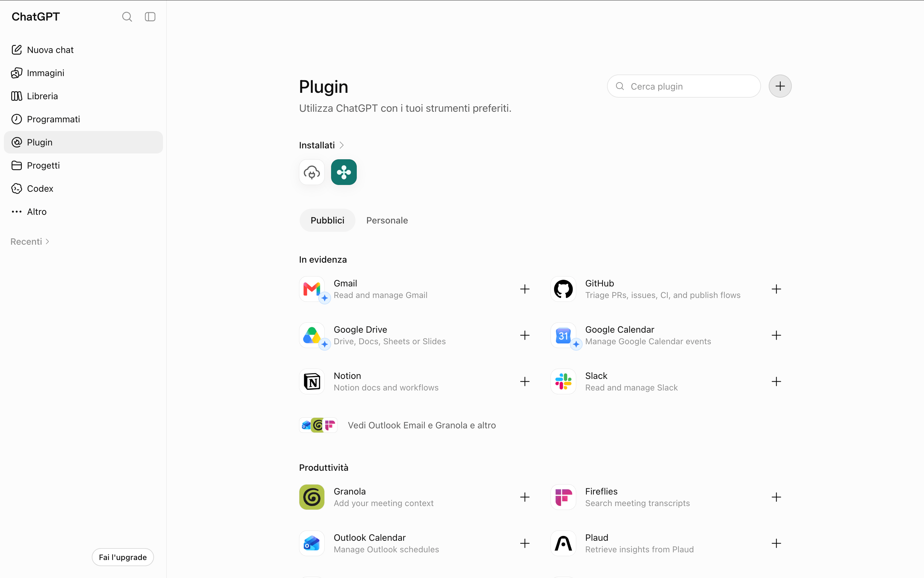This screenshot has height=578, width=924.
Task: Focus the Cerca plugin search field
Action: coord(684,86)
